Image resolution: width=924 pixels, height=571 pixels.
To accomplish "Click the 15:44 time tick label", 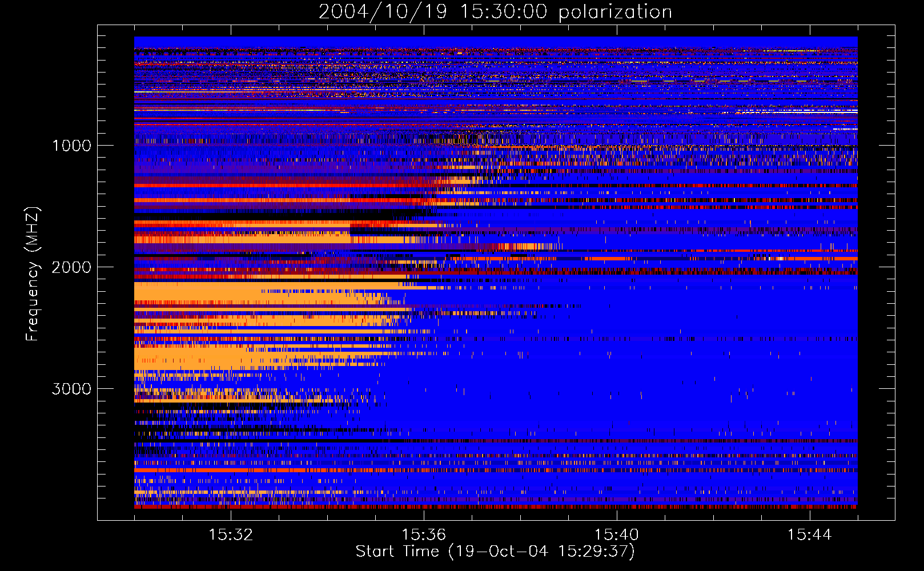I will 809,535.
